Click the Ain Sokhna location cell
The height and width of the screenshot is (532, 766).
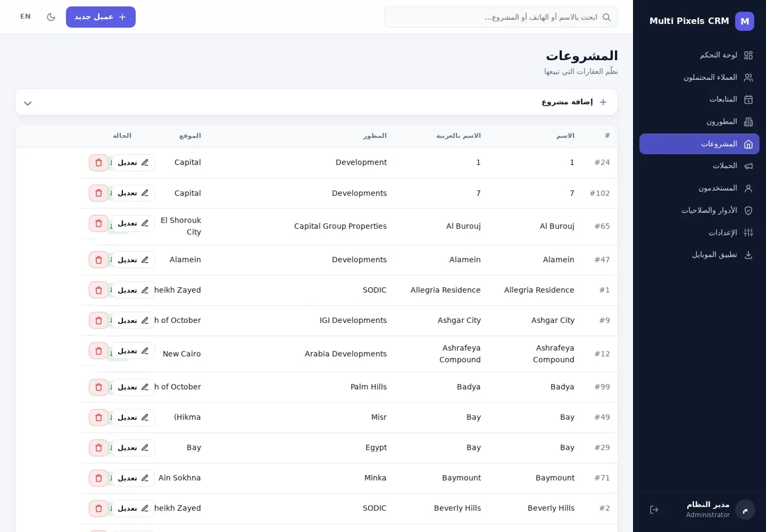[x=179, y=478]
